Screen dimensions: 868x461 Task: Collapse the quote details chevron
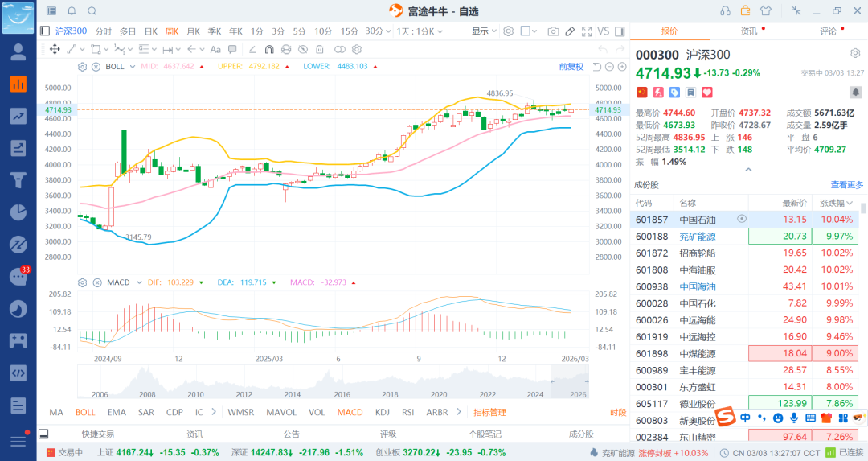coord(748,170)
